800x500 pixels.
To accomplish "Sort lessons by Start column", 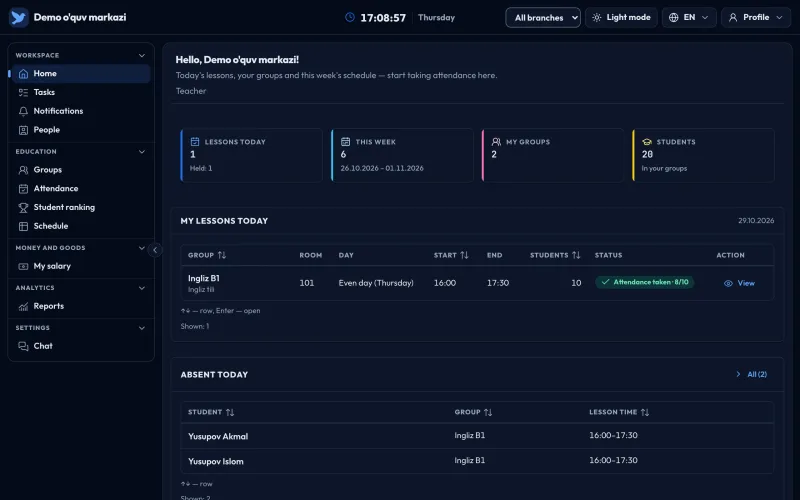I will point(451,255).
